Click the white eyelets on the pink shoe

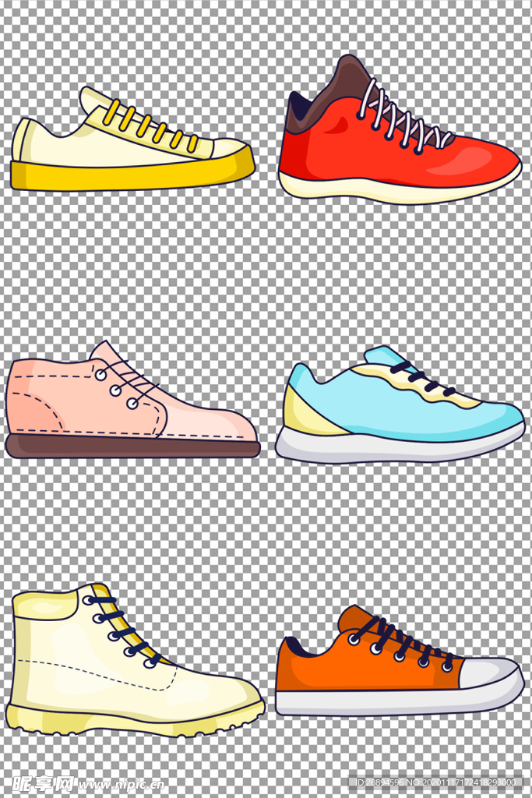(116, 389)
